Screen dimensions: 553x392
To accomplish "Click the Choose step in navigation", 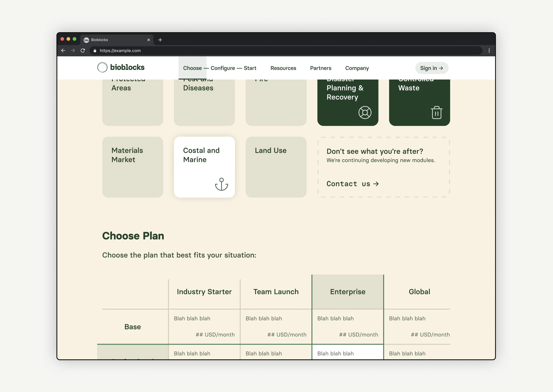I will point(192,68).
